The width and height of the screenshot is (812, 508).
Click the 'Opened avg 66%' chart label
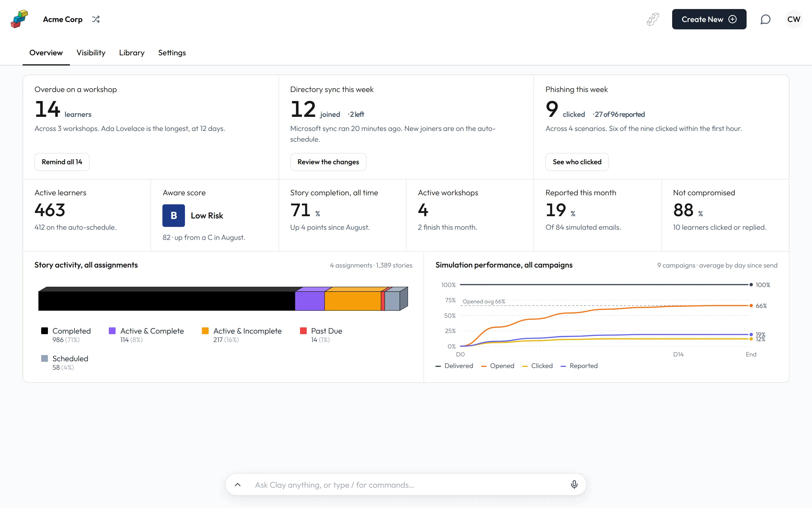click(x=484, y=301)
